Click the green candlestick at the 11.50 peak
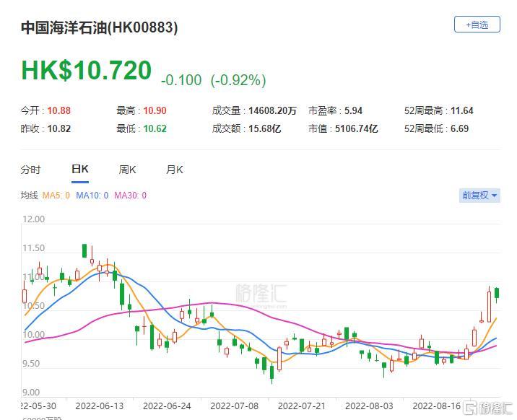The image size is (517, 420). (84, 250)
